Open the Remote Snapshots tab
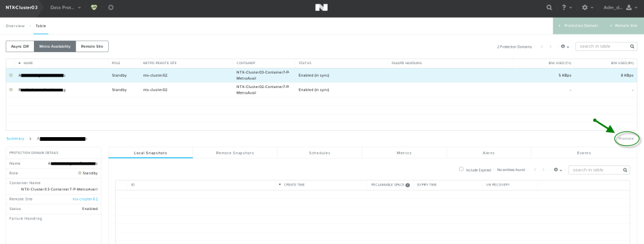The height and width of the screenshot is (244, 644). tap(235, 153)
